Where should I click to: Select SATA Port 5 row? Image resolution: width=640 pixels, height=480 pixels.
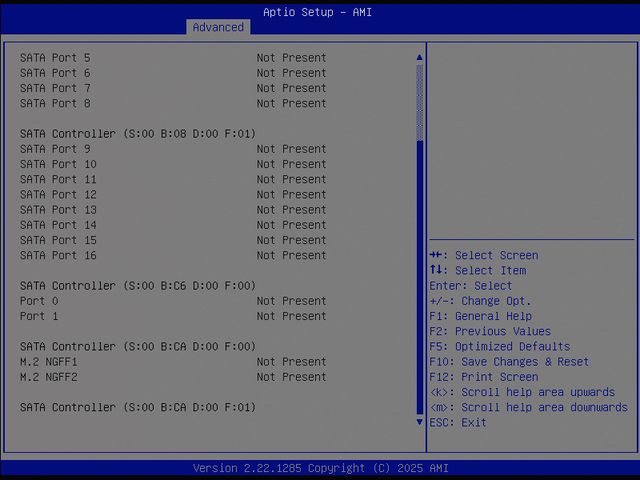coord(173,58)
